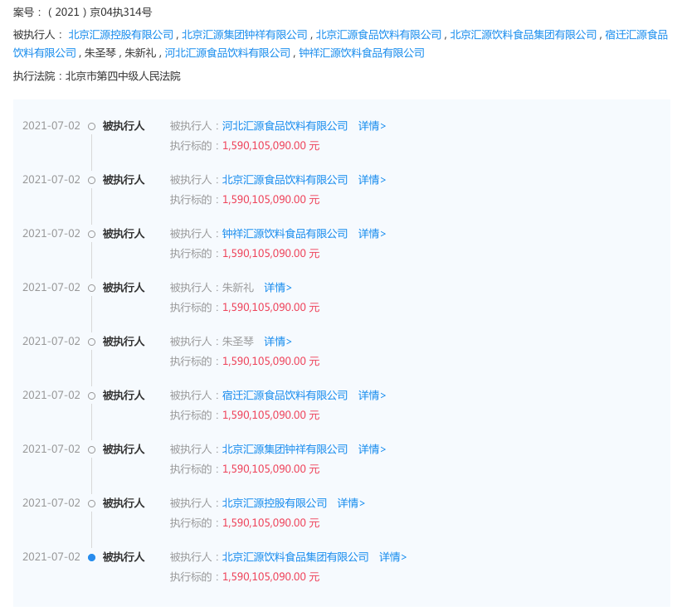Click 钟祥汇源饮料食品有限公司 in timeline entry
Viewport: 682px width, 616px height.
click(285, 234)
